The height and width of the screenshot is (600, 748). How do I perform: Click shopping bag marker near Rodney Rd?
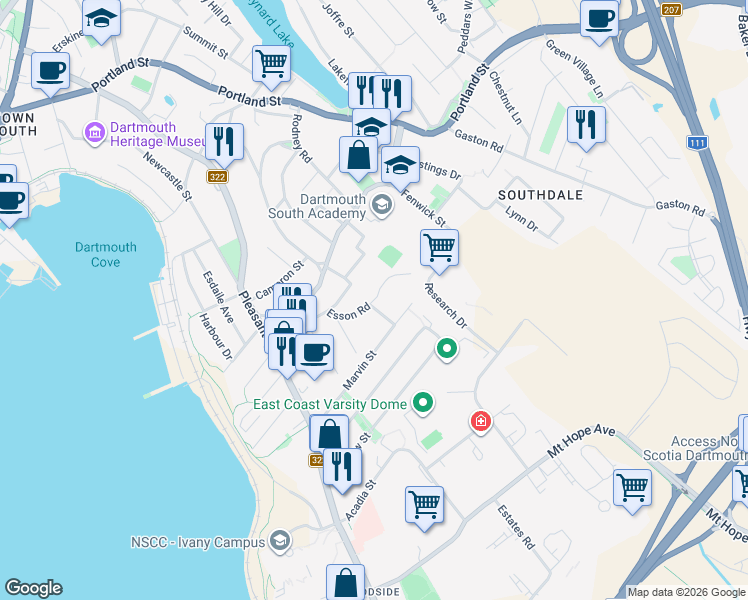(x=358, y=159)
